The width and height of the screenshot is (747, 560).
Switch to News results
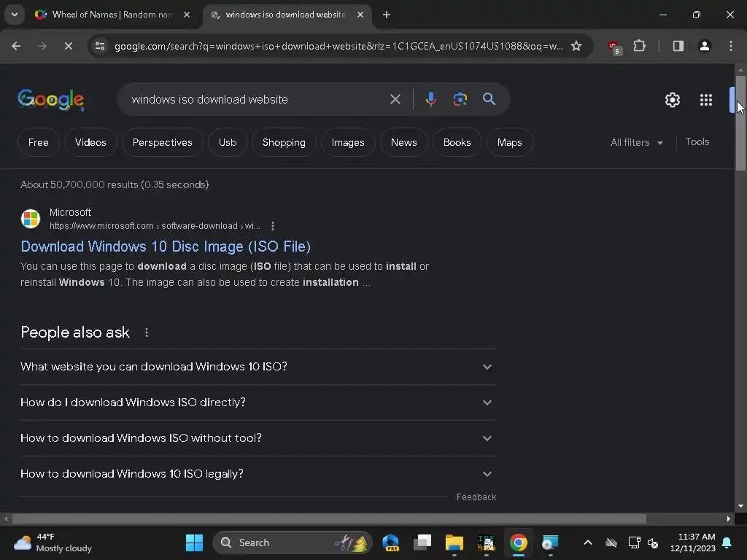tap(404, 142)
